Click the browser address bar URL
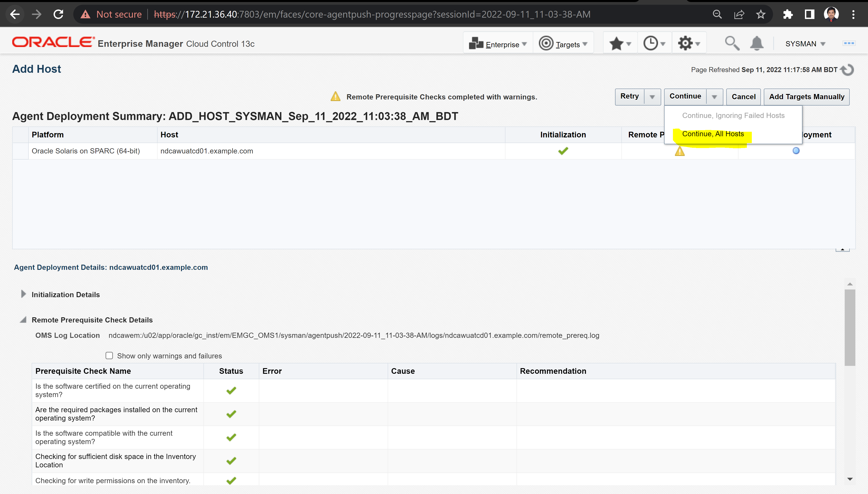Image resolution: width=868 pixels, height=494 pixels. [372, 14]
